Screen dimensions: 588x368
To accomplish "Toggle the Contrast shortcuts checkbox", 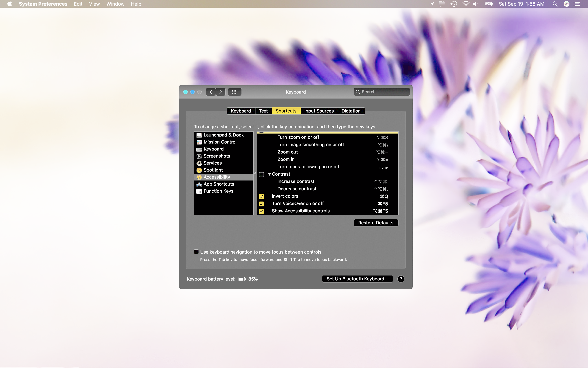I will pyautogui.click(x=261, y=175).
